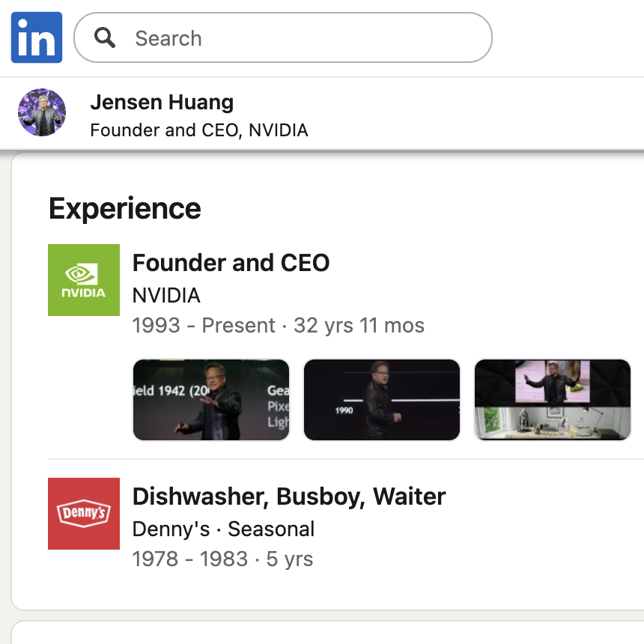Viewport: 644px width, 644px height.
Task: Open Jensen Huang's round profile photo
Action: coord(42,112)
